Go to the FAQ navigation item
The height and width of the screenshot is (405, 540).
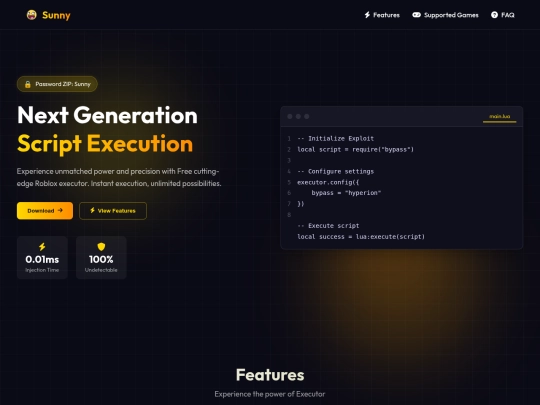point(502,15)
